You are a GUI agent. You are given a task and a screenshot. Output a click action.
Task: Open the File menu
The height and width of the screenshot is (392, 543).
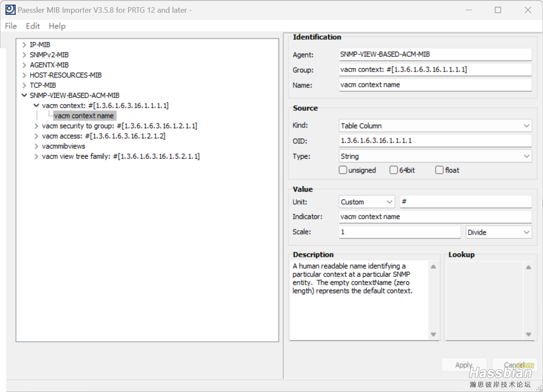11,26
